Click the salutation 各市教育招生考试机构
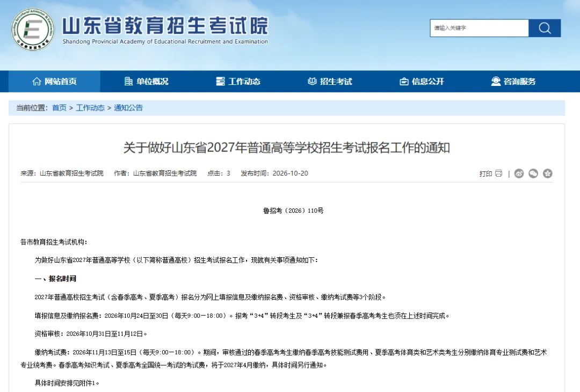 coord(54,242)
